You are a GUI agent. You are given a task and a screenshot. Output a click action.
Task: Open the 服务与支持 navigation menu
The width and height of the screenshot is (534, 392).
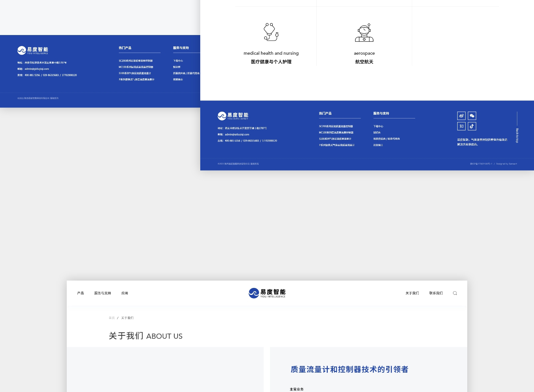click(102, 293)
